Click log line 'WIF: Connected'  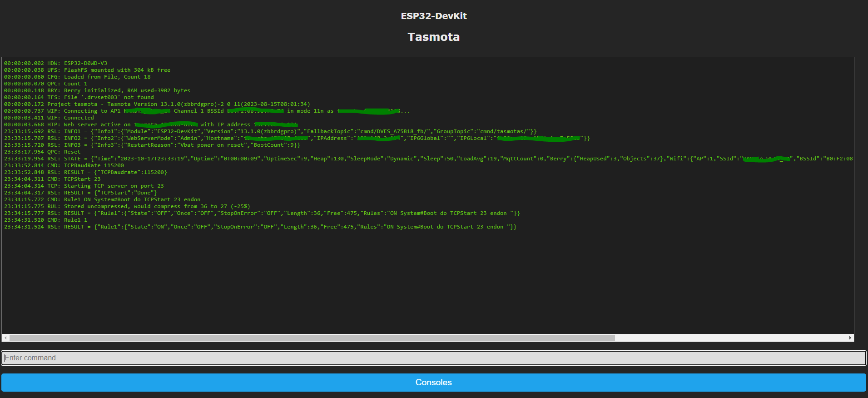(x=49, y=118)
